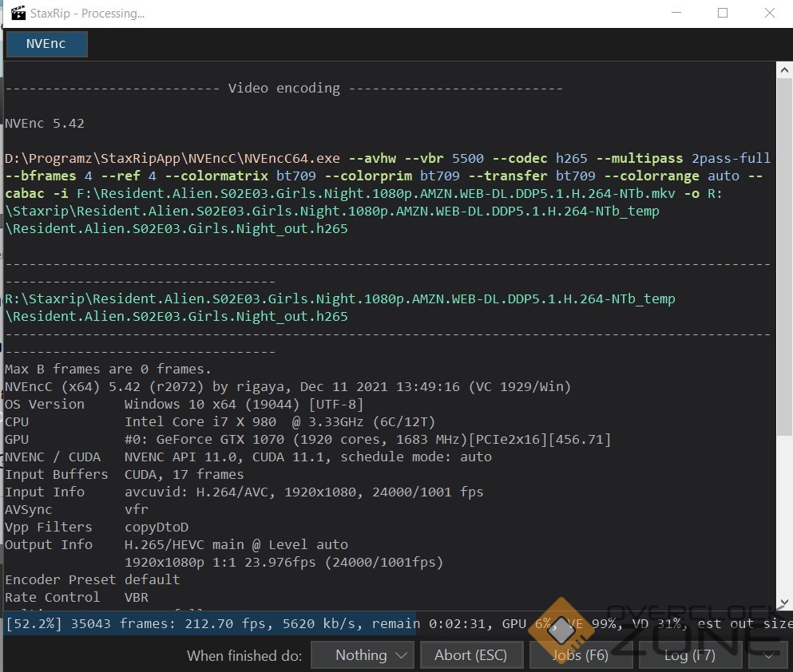
Task: Click the 'Intel Core i7 X 980' CPU line
Action: click(x=220, y=421)
